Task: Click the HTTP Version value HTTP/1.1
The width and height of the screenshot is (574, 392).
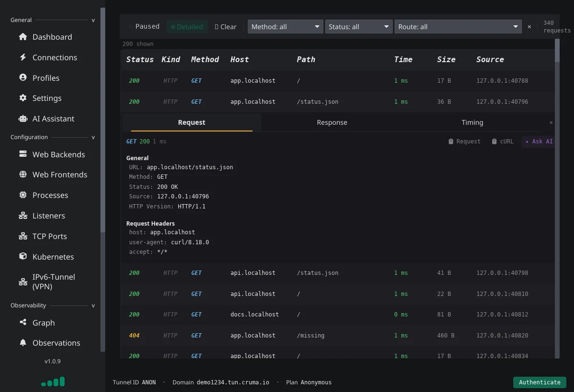Action: [x=191, y=207]
